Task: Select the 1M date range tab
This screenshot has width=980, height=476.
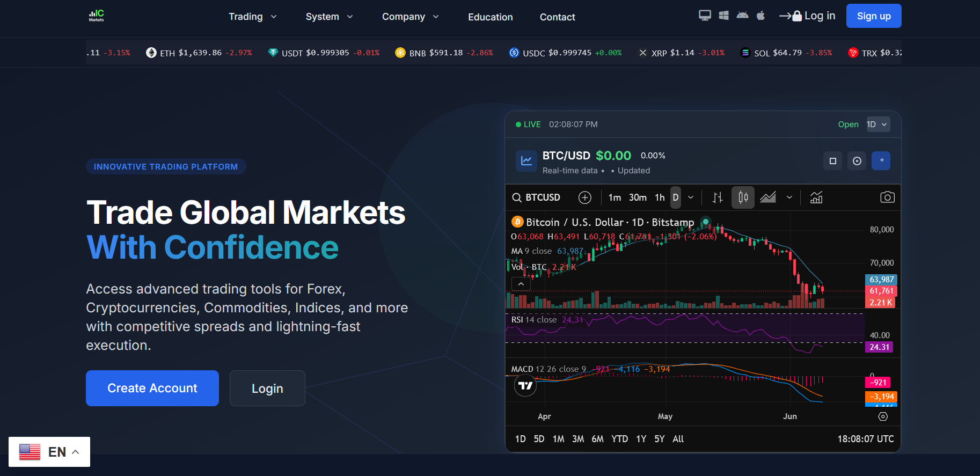Action: click(x=559, y=439)
